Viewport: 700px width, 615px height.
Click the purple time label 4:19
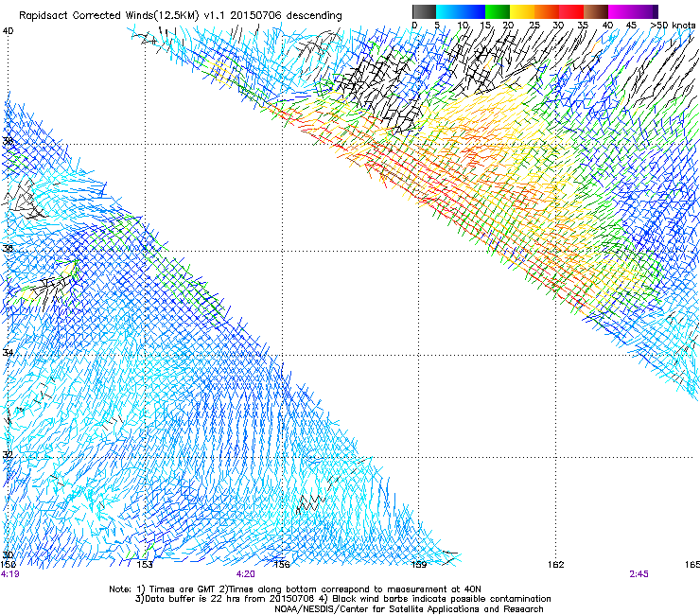tap(9, 574)
